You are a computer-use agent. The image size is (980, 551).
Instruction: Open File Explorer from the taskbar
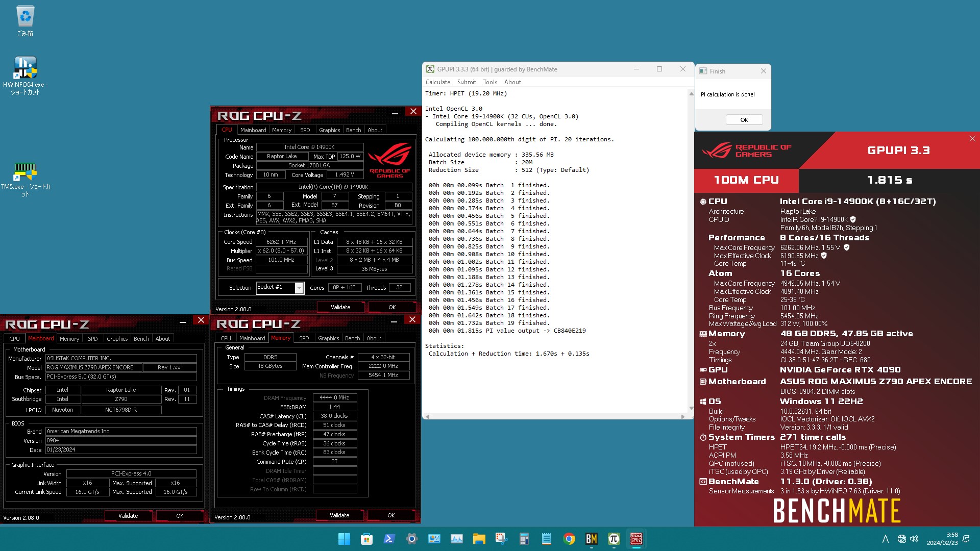pyautogui.click(x=479, y=539)
